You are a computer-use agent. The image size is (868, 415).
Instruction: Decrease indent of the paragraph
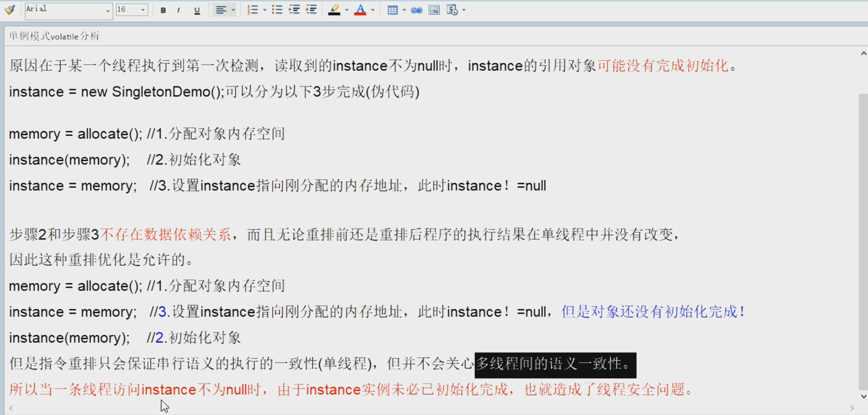(x=294, y=10)
